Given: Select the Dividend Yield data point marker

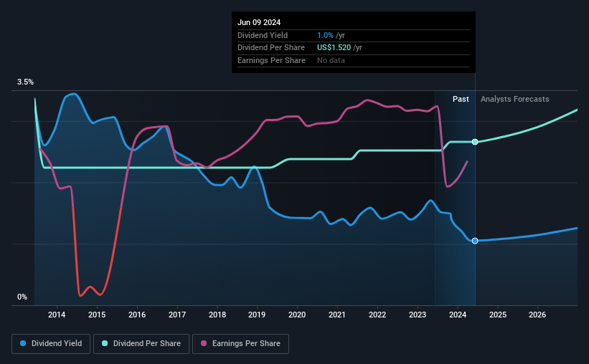Looking at the screenshot, I should click(x=475, y=241).
